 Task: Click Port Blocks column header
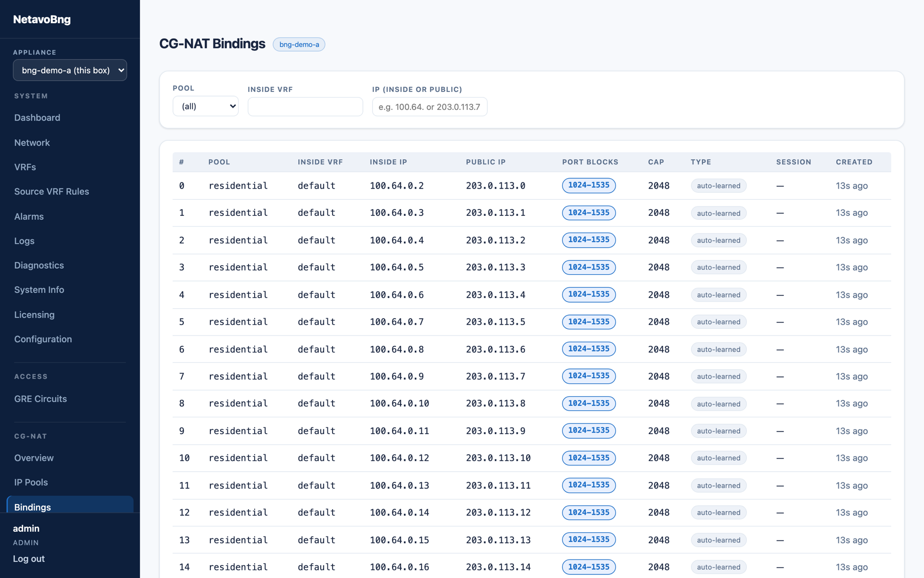[x=590, y=162]
